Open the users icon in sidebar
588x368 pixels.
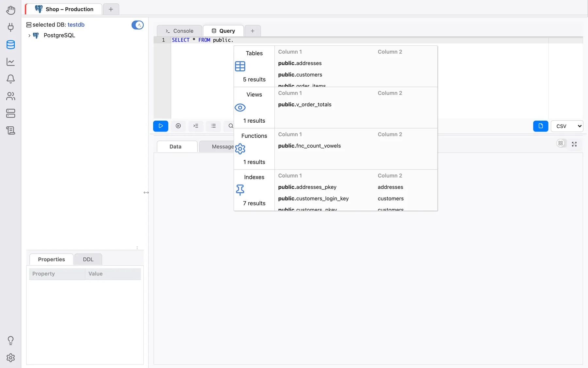pos(10,96)
